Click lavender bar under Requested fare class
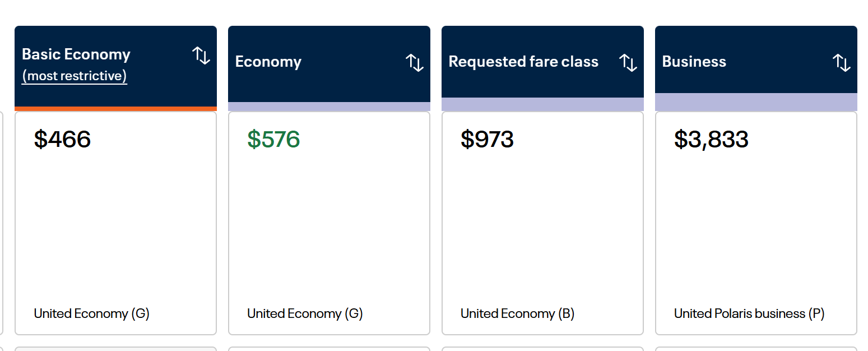The image size is (868, 351). [542, 104]
